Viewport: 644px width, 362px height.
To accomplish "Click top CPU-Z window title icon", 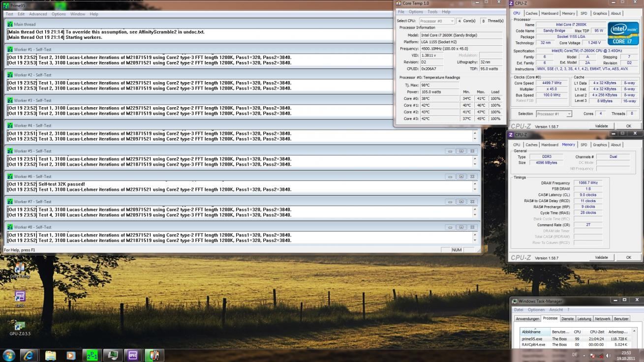I will coord(511,3).
